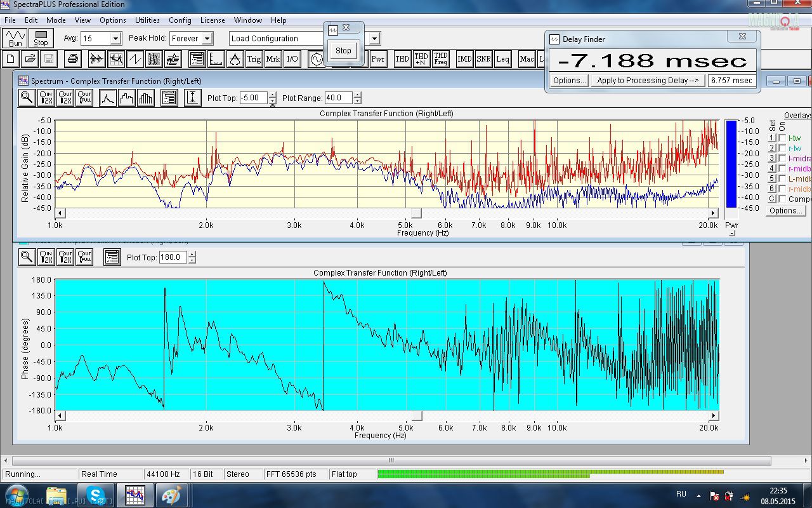This screenshot has width=812, height=508.
Task: Click the scaling axes icon in main toolbar
Action: [x=216, y=59]
